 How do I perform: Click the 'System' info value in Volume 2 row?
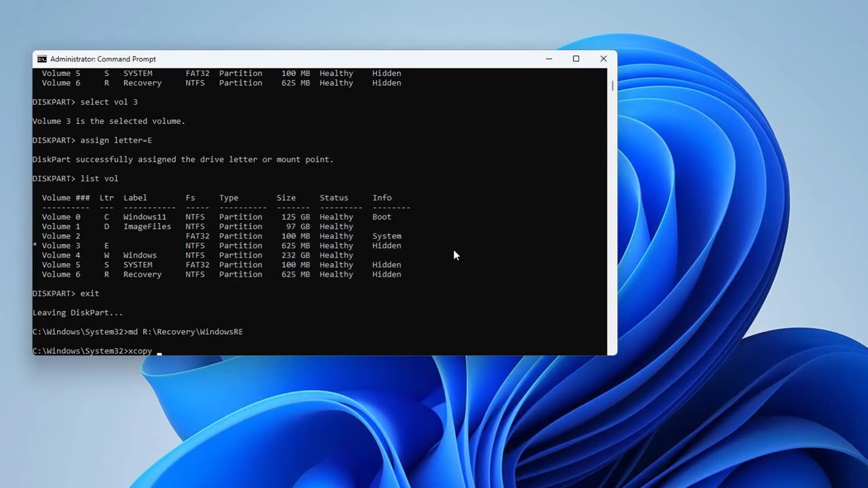point(387,236)
